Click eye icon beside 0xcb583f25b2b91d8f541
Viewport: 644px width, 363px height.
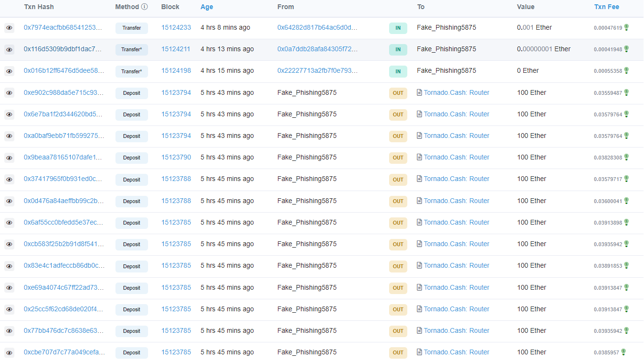[9, 244]
